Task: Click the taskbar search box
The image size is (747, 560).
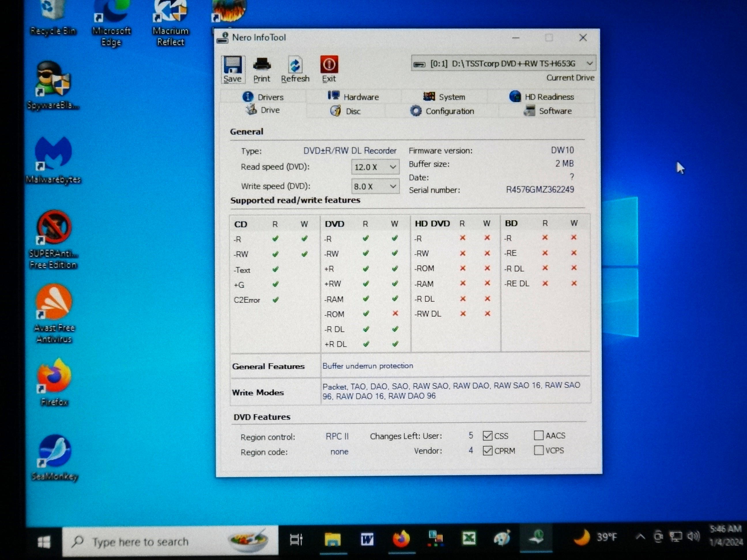Action: [x=170, y=541]
